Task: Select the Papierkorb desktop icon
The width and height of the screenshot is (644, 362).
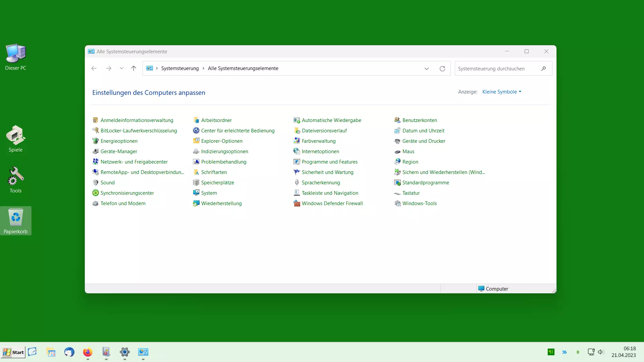Action: pyautogui.click(x=15, y=221)
